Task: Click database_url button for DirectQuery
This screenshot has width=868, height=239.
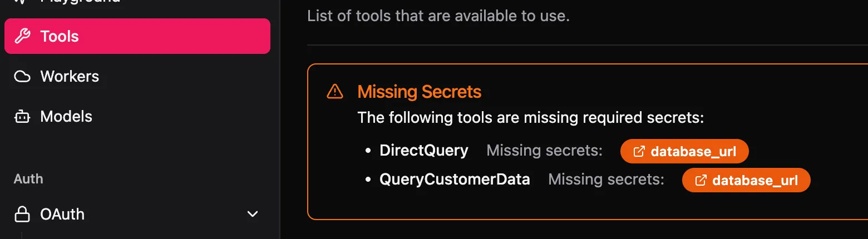Action: coord(684,151)
